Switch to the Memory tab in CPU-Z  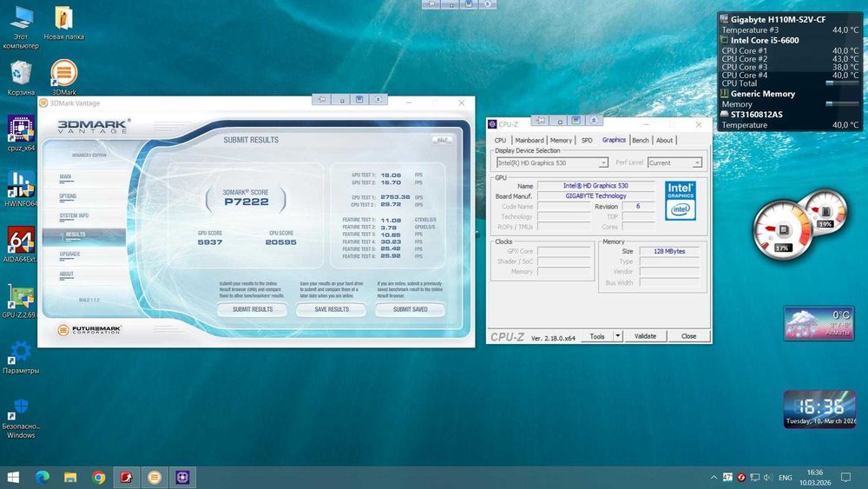tap(561, 140)
